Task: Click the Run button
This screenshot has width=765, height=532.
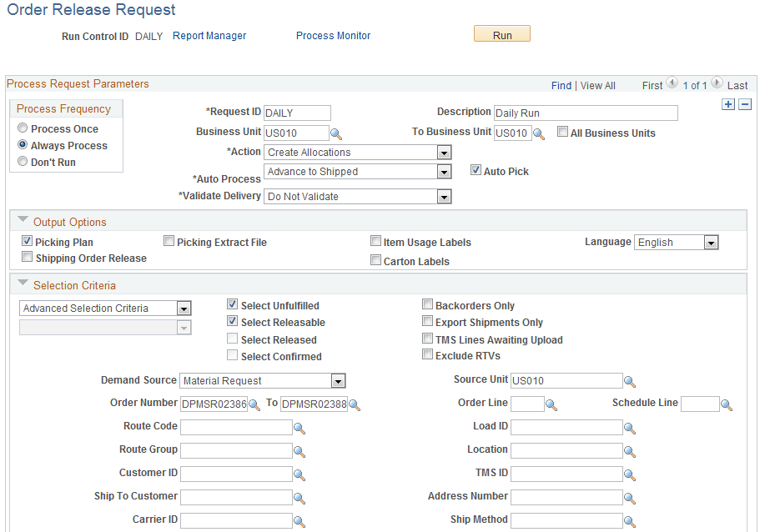Action: click(x=501, y=33)
